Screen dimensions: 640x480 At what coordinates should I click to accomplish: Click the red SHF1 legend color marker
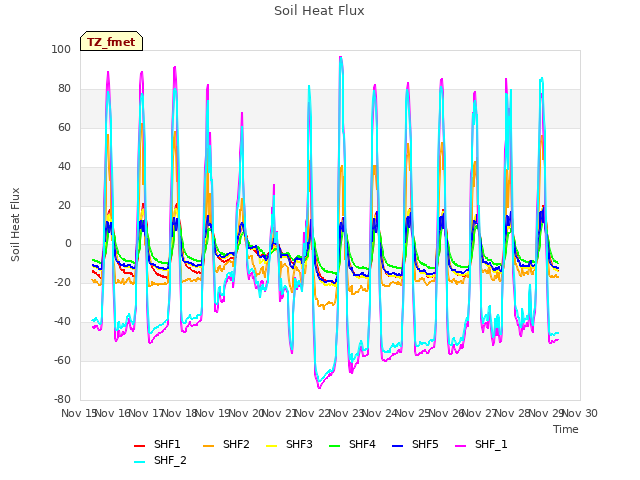(x=140, y=446)
